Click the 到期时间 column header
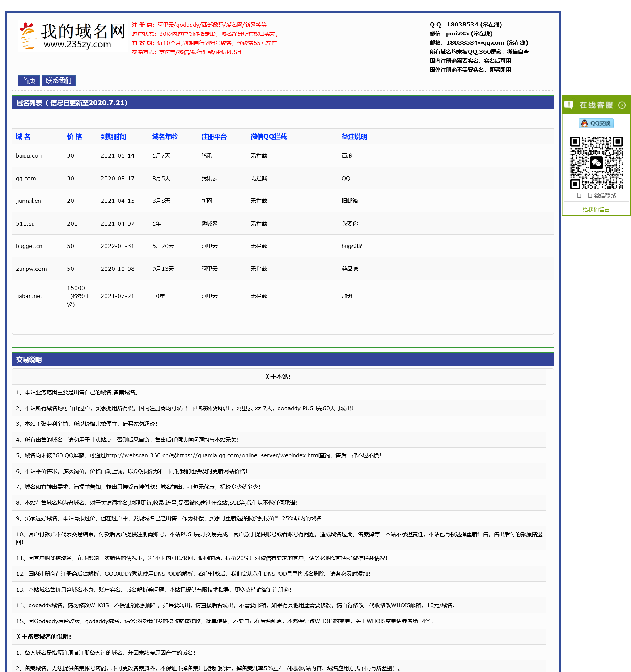Screen dimensions: 631x672 114,137
